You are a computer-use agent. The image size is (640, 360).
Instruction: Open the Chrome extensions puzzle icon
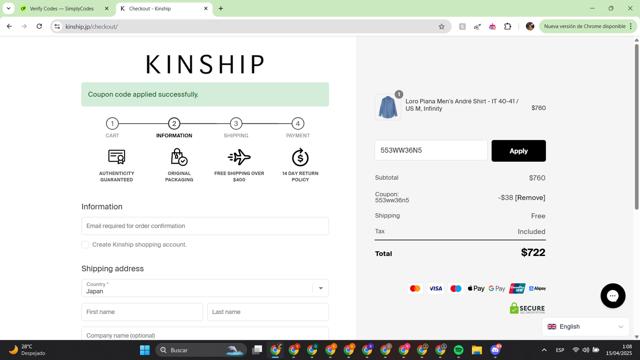pyautogui.click(x=507, y=27)
